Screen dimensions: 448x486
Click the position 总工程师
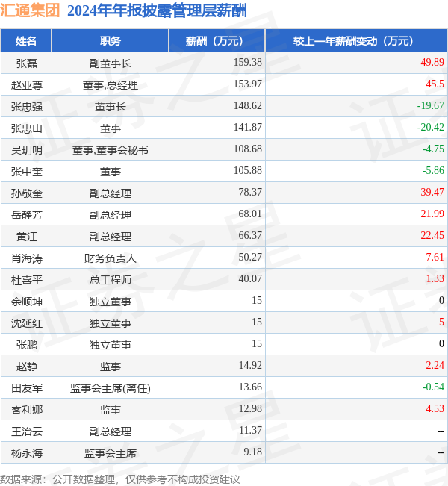tap(111, 280)
